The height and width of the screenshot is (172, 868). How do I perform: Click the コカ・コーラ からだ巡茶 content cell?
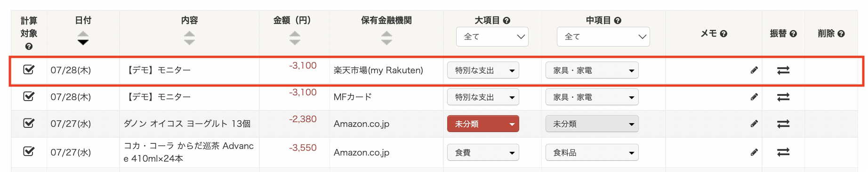pyautogui.click(x=189, y=152)
